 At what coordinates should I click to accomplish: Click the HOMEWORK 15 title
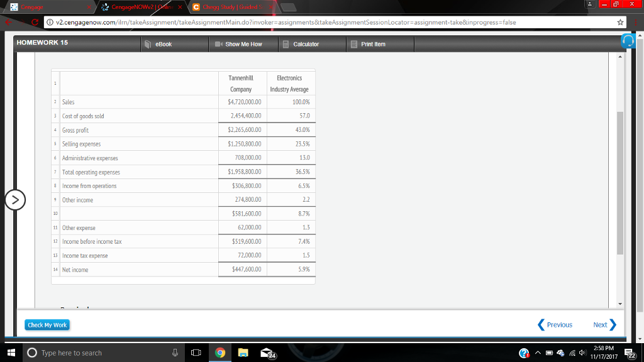[42, 42]
